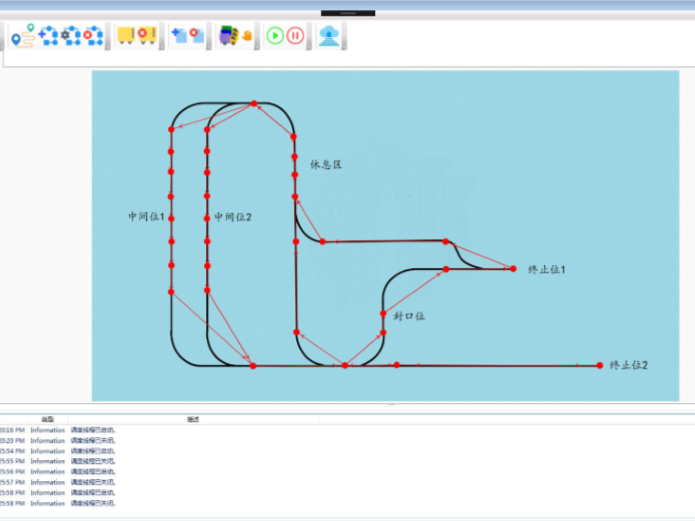This screenshot has height=521, width=695.
Task: Click the add layer plus icon
Action: pos(179,35)
